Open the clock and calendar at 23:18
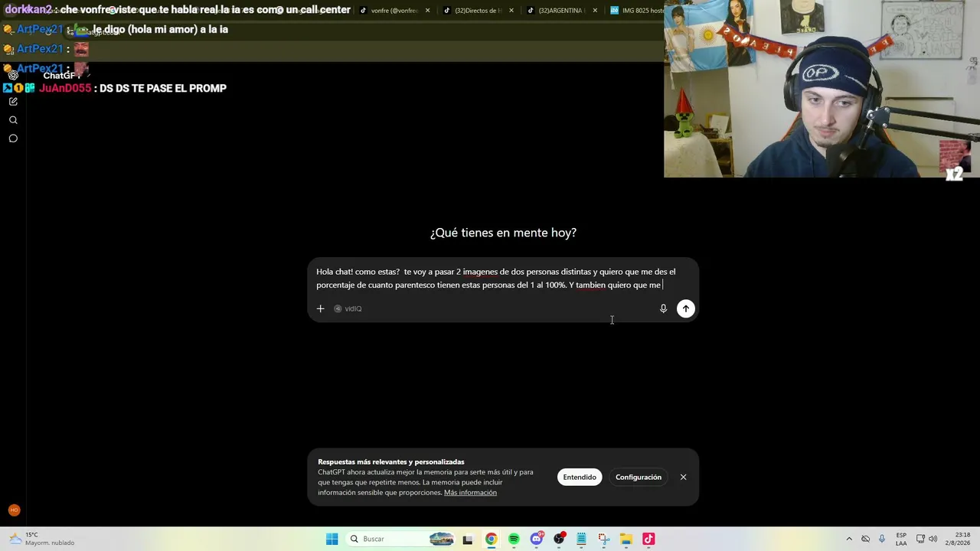This screenshot has width=980, height=551. 956,539
